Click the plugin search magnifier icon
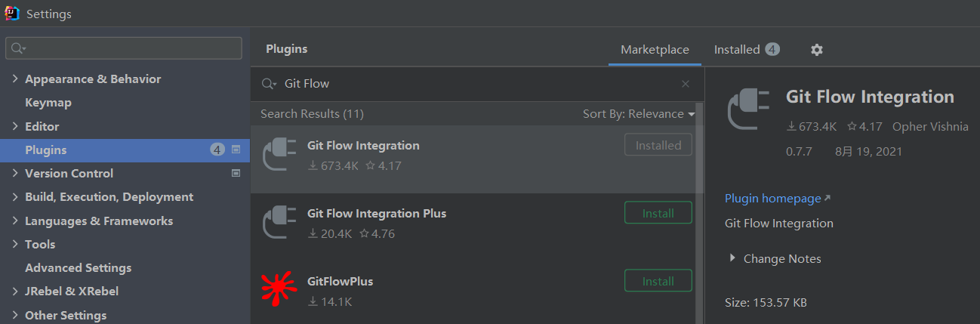 tap(269, 84)
